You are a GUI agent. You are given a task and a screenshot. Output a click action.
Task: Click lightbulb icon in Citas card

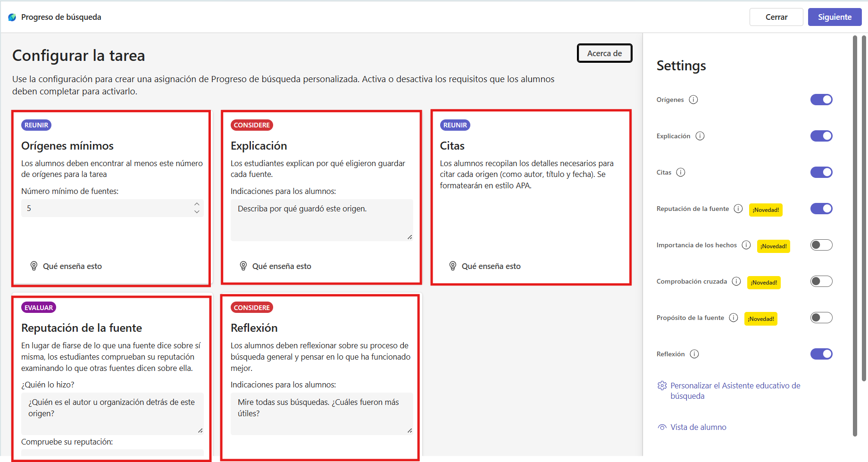coord(453,266)
